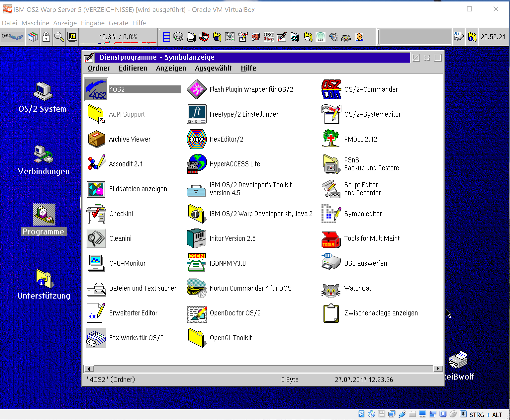The height and width of the screenshot is (420, 510).
Task: Open the 4OS2 folder icon
Action: (96, 89)
